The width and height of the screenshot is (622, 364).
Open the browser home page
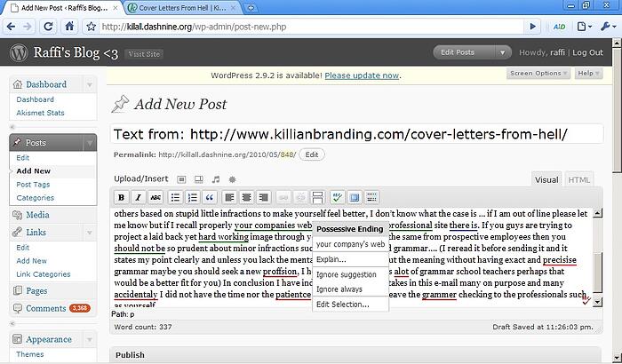69,27
